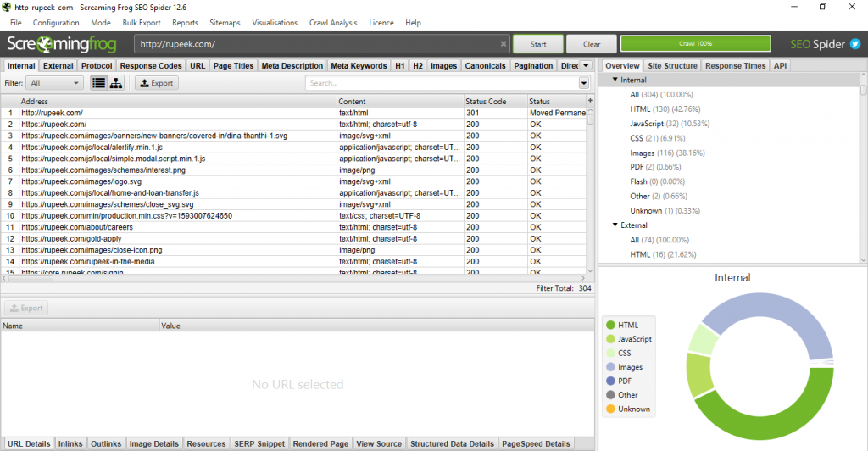
Task: Click 'Moved Permane' status cell
Action: 557,113
